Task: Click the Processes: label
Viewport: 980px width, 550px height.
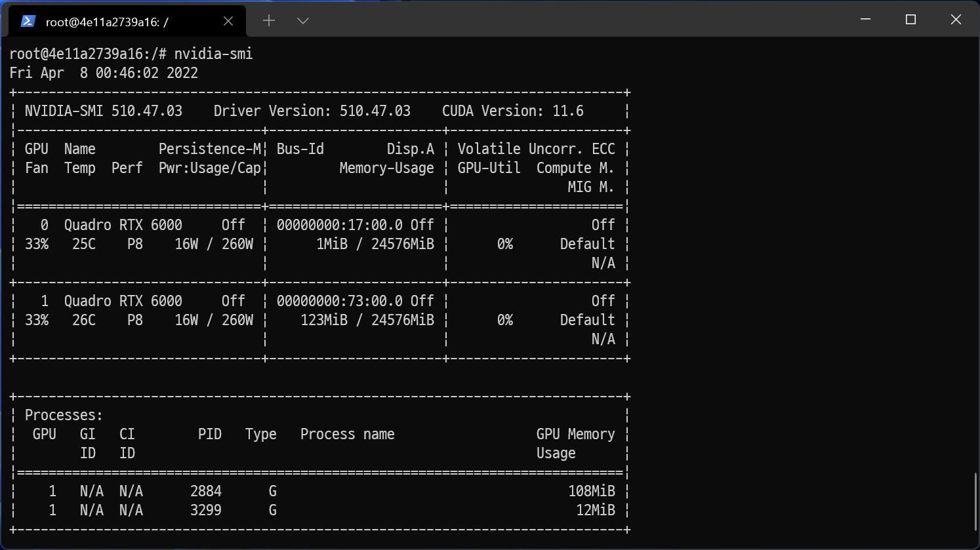Action: pos(64,415)
